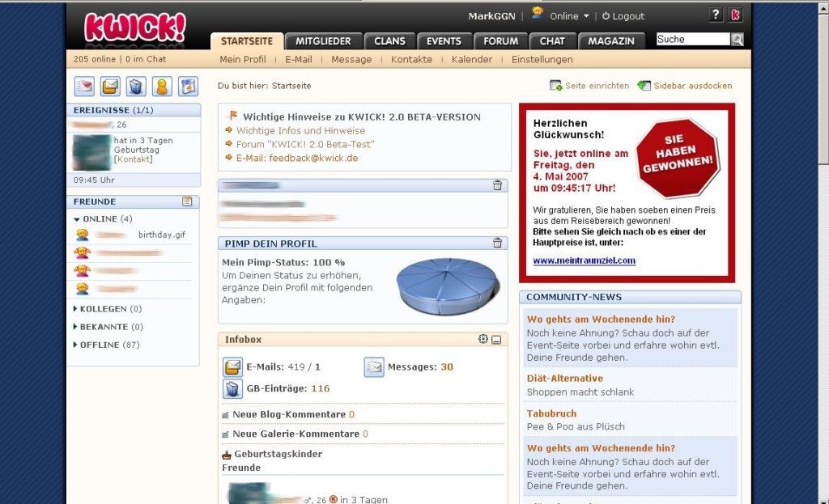
Task: Click Sidebar ausdocken green icon
Action: click(x=644, y=86)
